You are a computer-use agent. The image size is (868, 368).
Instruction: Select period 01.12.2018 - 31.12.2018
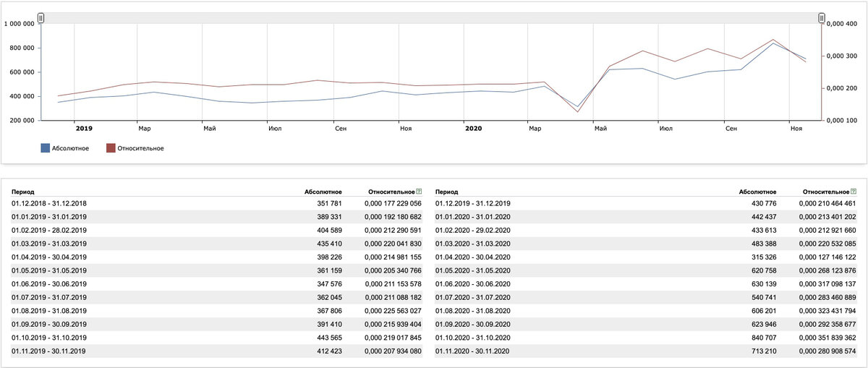49,204
